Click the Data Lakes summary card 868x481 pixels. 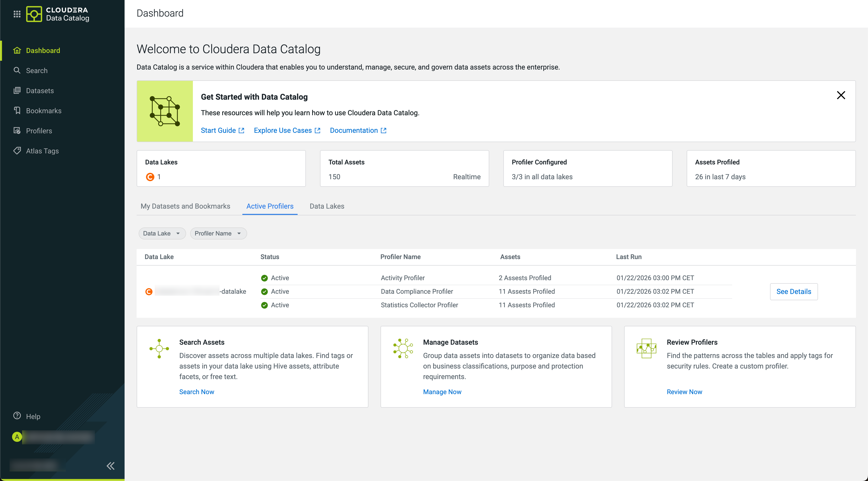pos(221,168)
